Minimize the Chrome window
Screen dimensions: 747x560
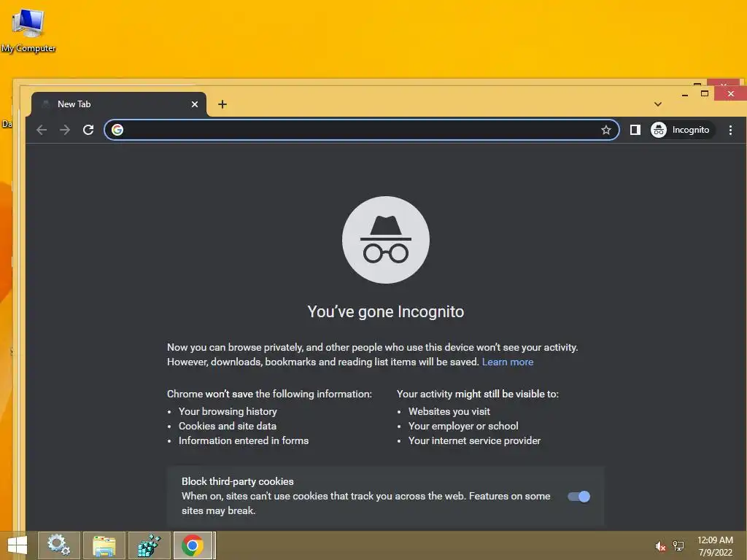(x=684, y=94)
